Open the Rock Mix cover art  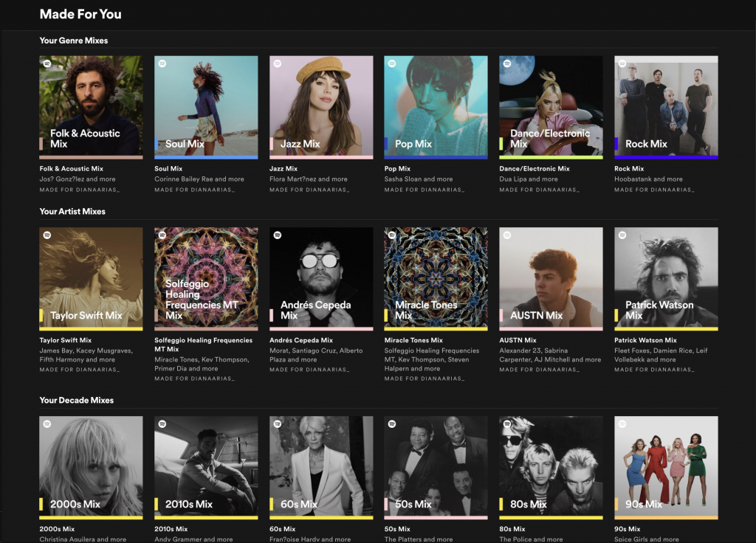click(x=667, y=108)
